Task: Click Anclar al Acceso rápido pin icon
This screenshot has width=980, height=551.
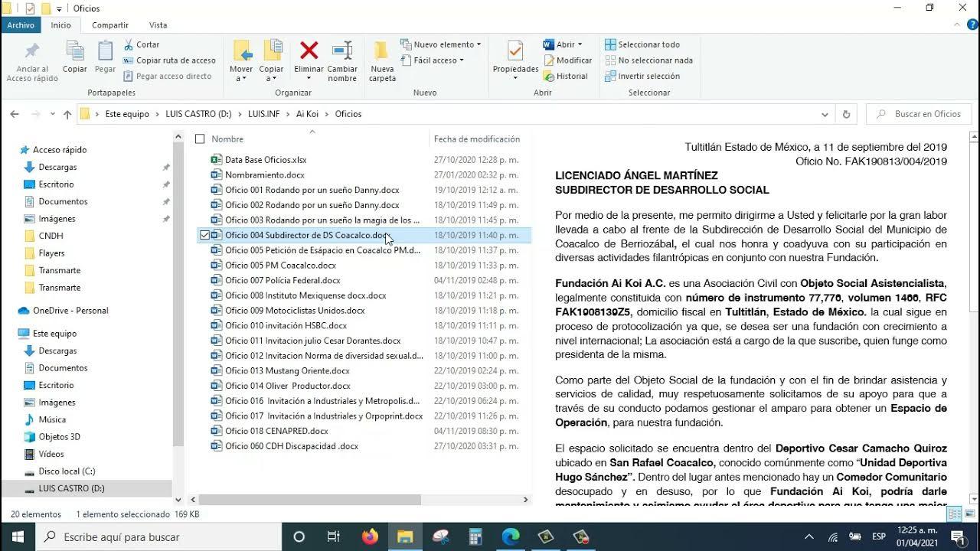Action: point(32,52)
